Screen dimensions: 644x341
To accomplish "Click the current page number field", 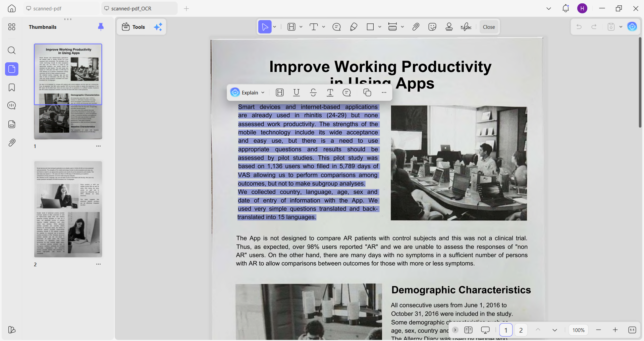I will point(506,330).
